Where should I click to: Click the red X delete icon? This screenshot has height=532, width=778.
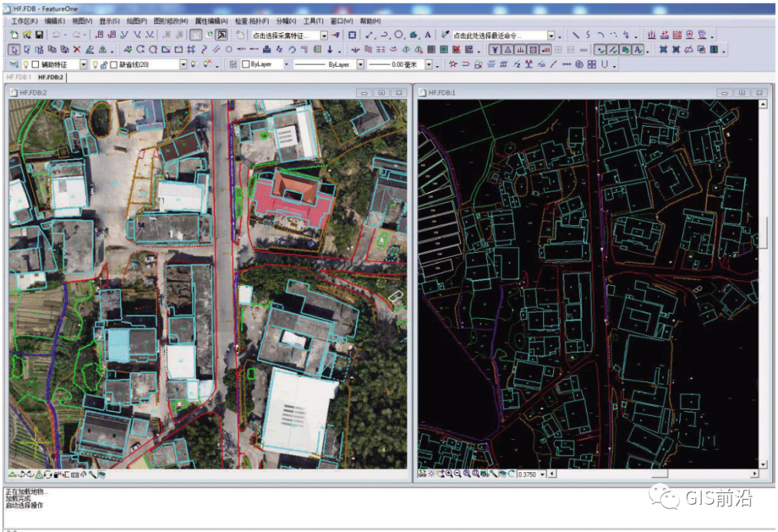(77, 50)
